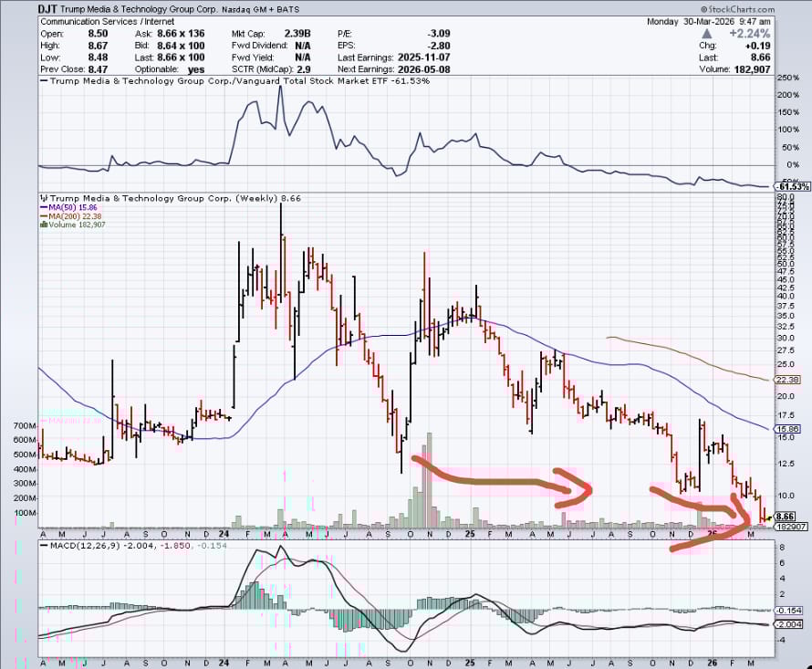Click the MA(50) blue line legend marker

click(44, 207)
